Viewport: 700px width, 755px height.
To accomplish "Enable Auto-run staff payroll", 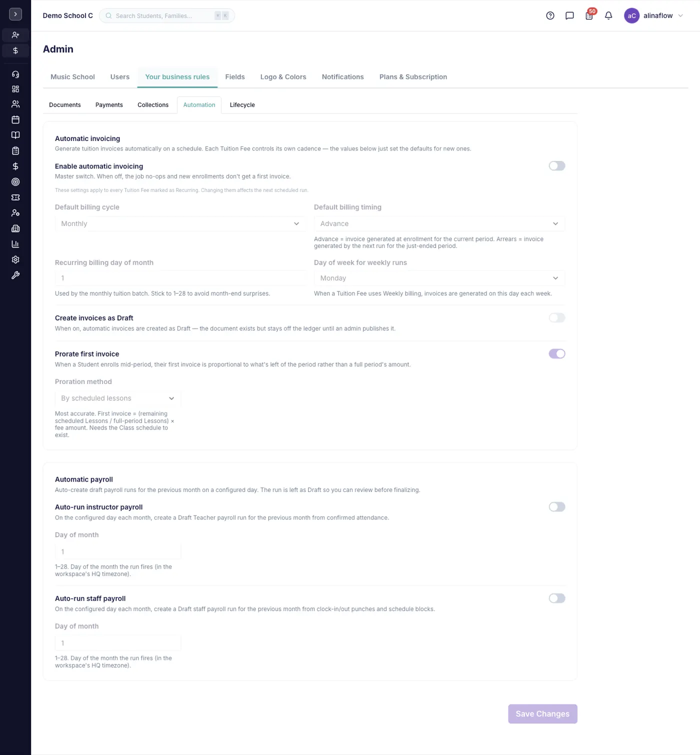I will pyautogui.click(x=557, y=598).
